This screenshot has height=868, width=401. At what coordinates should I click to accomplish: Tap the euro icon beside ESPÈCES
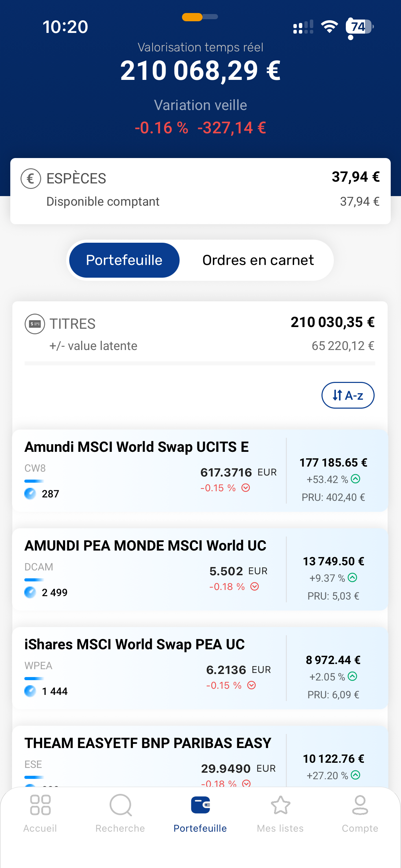pyautogui.click(x=31, y=179)
